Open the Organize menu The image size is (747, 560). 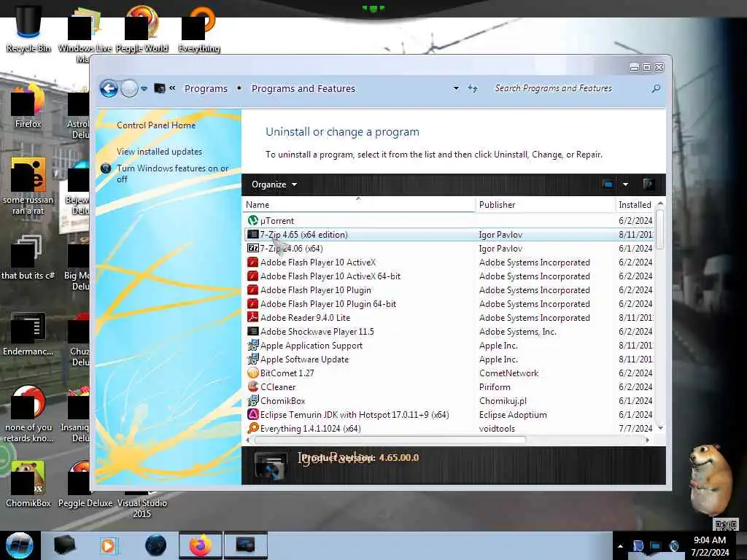point(274,184)
